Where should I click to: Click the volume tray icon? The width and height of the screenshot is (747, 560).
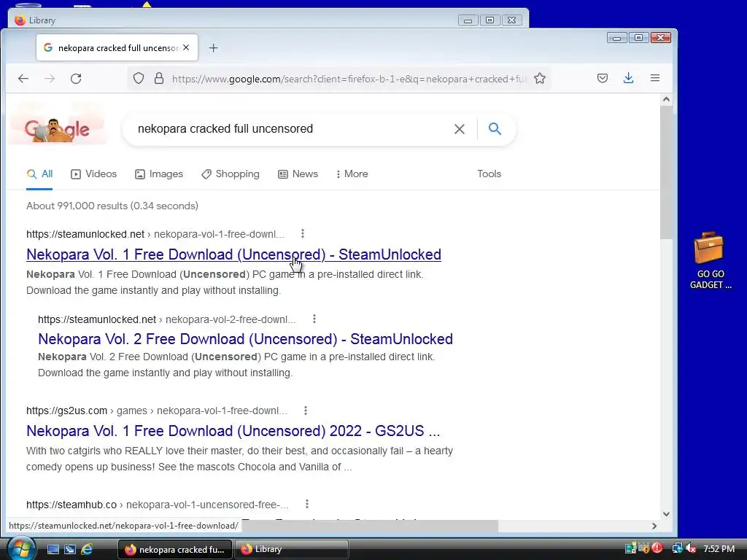pos(692,548)
